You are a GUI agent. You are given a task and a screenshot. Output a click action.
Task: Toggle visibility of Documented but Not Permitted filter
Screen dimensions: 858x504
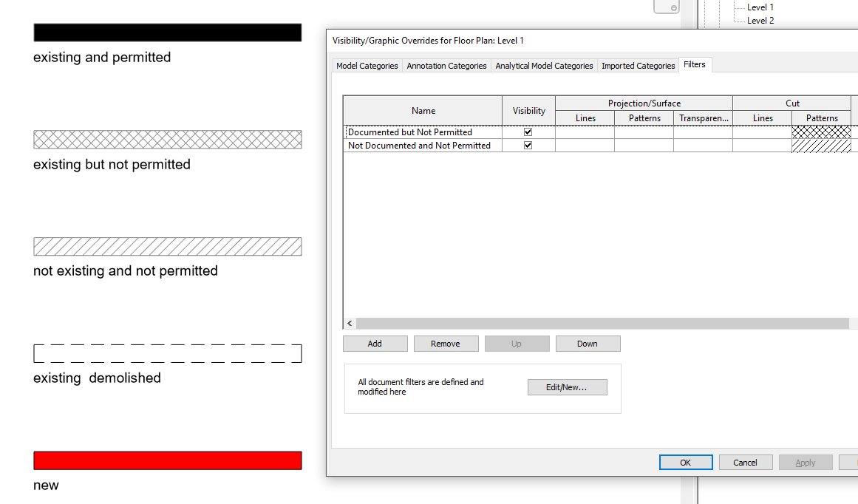click(528, 132)
